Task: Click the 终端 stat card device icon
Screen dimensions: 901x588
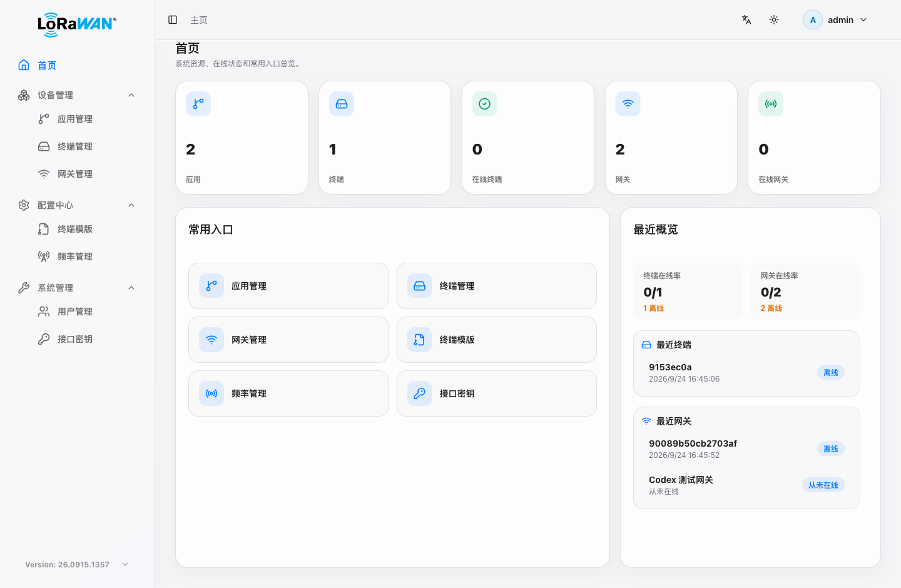Action: (x=342, y=104)
